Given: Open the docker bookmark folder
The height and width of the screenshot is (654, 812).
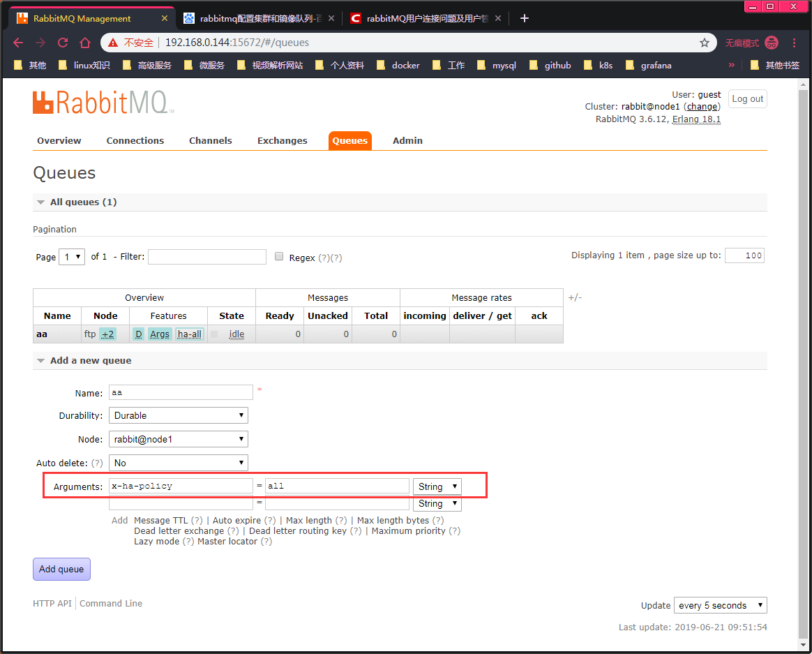Looking at the screenshot, I should pyautogui.click(x=398, y=66).
